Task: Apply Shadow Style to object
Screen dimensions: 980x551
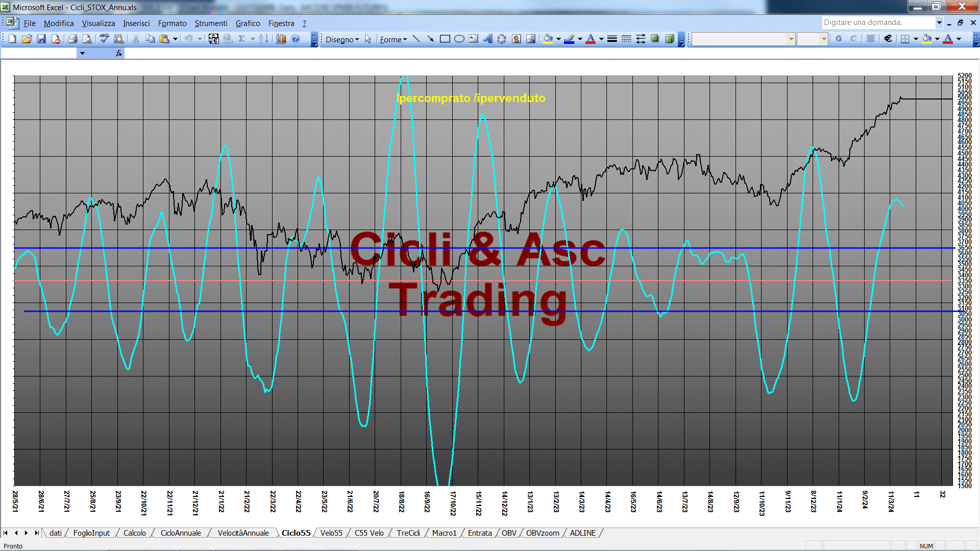Action: (655, 39)
